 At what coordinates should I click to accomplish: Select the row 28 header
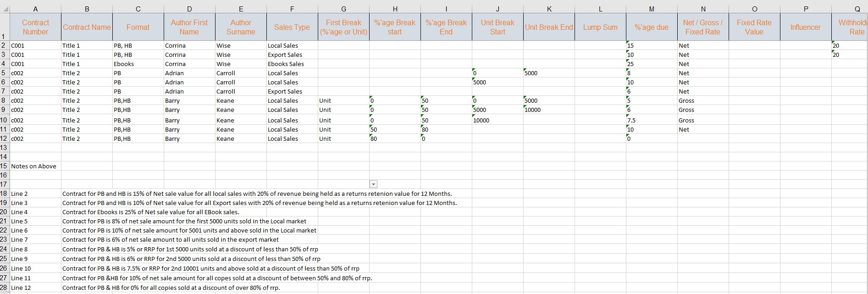(4, 288)
